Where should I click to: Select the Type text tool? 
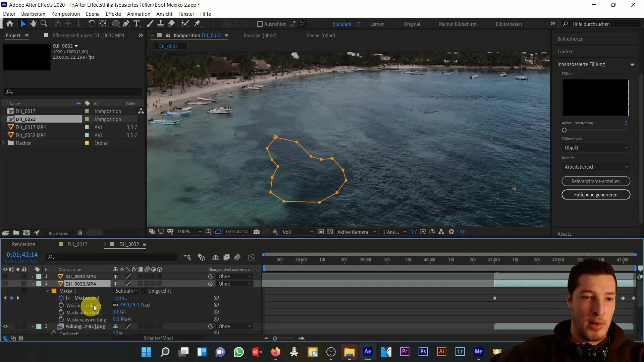[137, 24]
